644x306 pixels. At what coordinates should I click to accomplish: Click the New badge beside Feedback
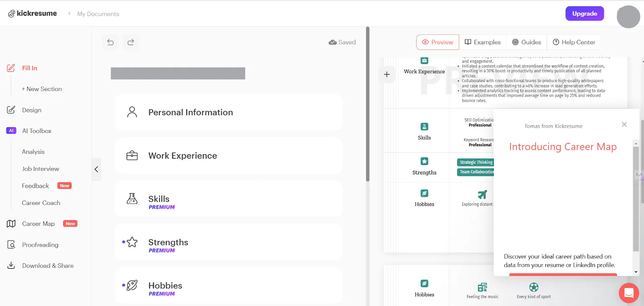point(64,186)
